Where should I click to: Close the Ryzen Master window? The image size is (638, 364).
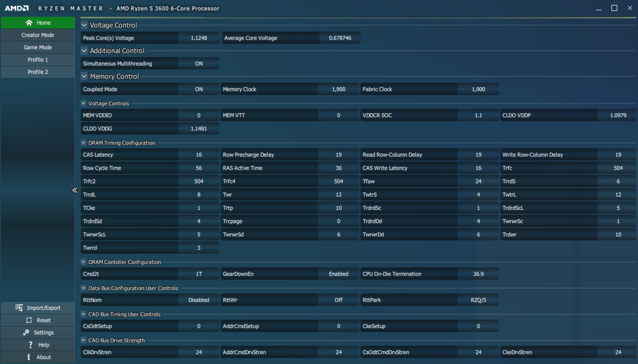click(630, 8)
